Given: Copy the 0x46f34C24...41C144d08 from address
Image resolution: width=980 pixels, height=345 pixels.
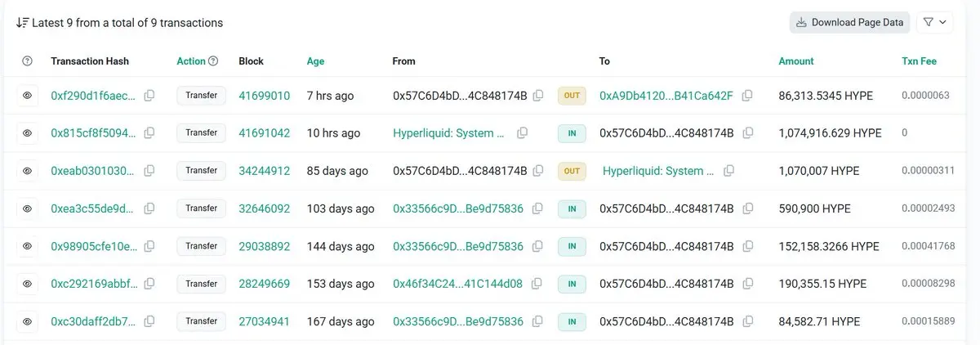Looking at the screenshot, I should tap(537, 284).
